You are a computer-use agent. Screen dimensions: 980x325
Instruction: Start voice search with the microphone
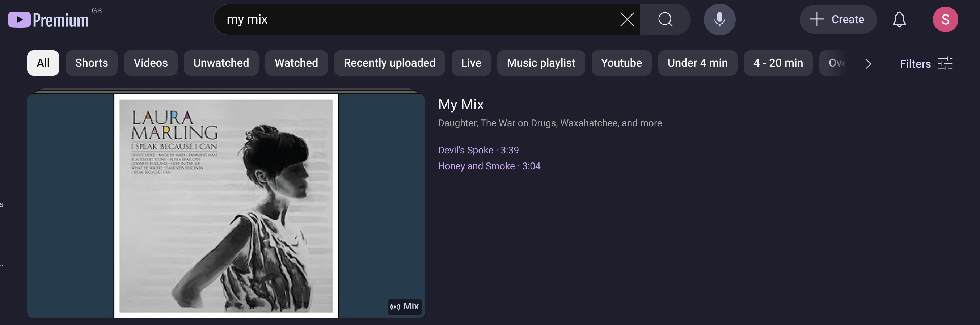[719, 20]
